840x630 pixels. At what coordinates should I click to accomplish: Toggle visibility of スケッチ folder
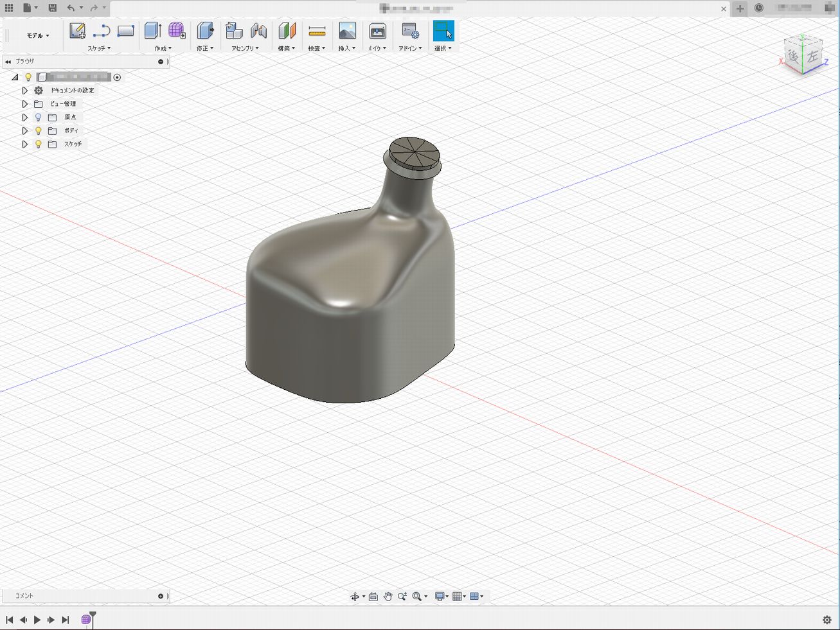point(38,144)
